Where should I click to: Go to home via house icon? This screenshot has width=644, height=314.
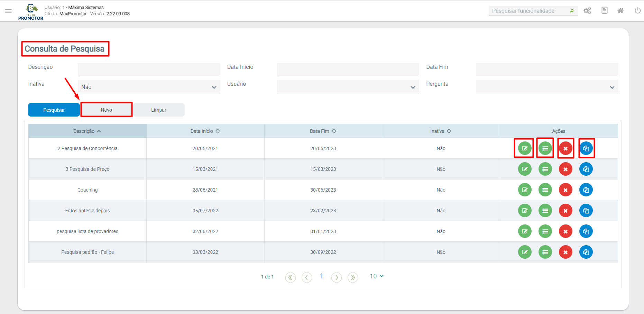[x=620, y=11]
